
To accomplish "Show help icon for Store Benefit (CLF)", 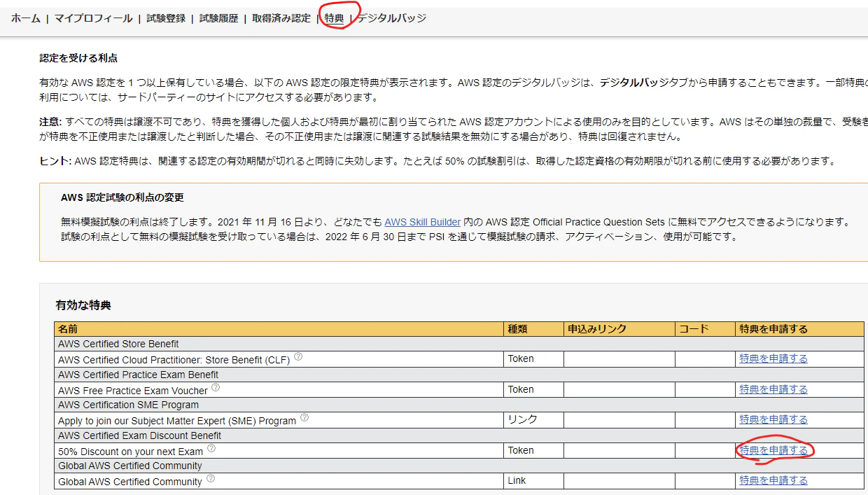I will click(x=298, y=356).
